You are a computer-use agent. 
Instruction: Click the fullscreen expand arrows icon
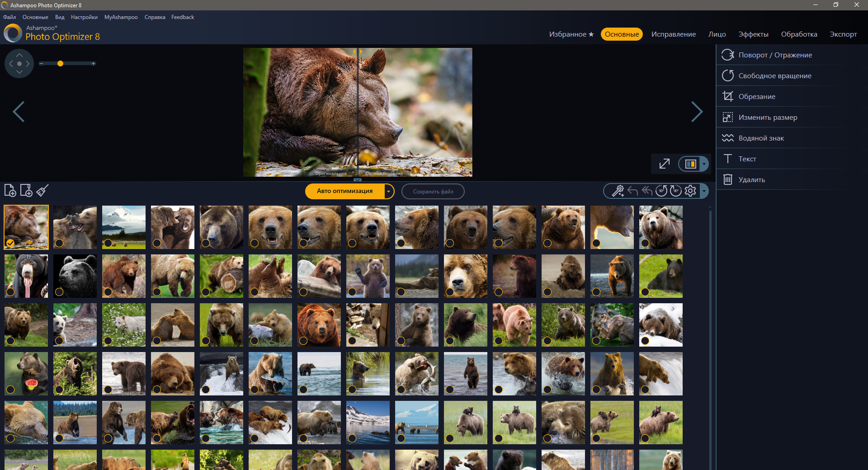[664, 164]
